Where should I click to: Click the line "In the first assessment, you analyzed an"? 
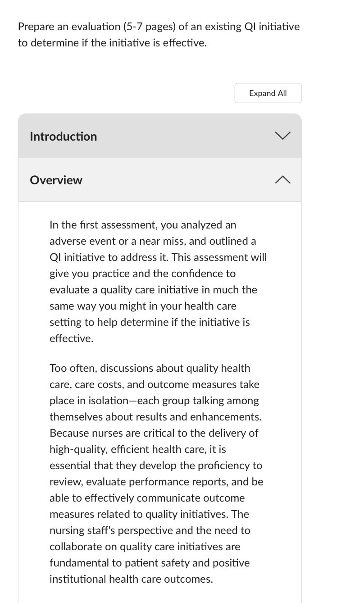point(142,225)
